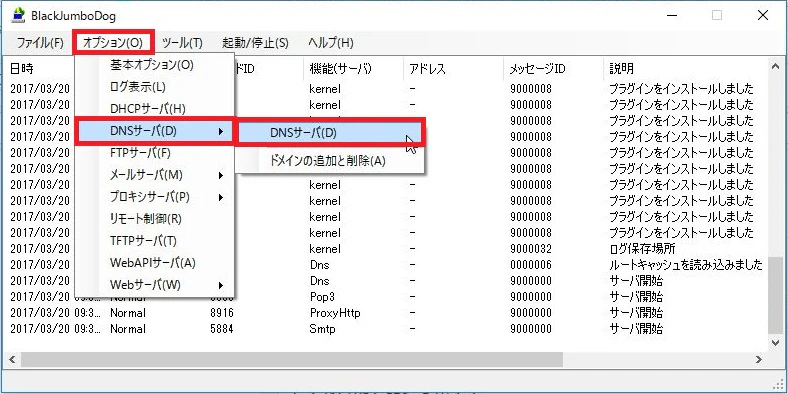Select 基本オプション(O) menu entry
The height and width of the screenshot is (394, 788).
click(x=154, y=65)
